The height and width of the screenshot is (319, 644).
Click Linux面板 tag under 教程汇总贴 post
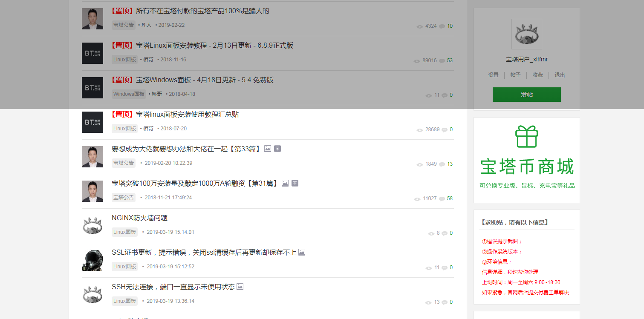125,129
